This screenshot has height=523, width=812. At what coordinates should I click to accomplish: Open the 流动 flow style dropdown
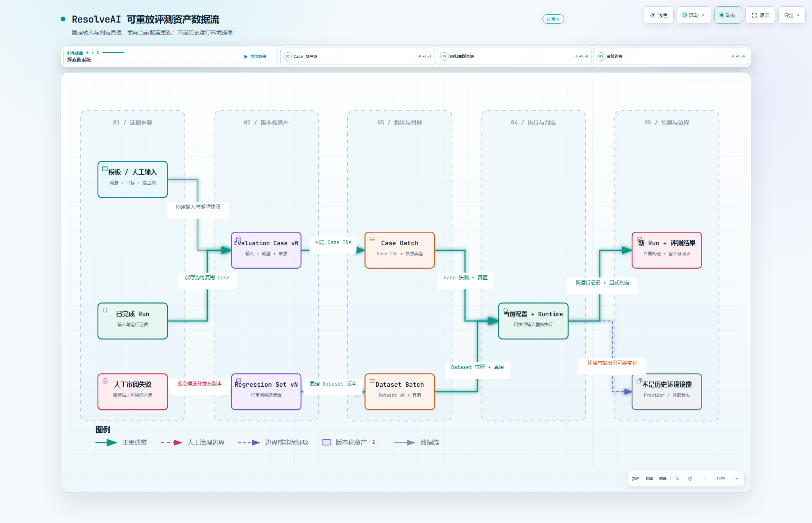694,15
